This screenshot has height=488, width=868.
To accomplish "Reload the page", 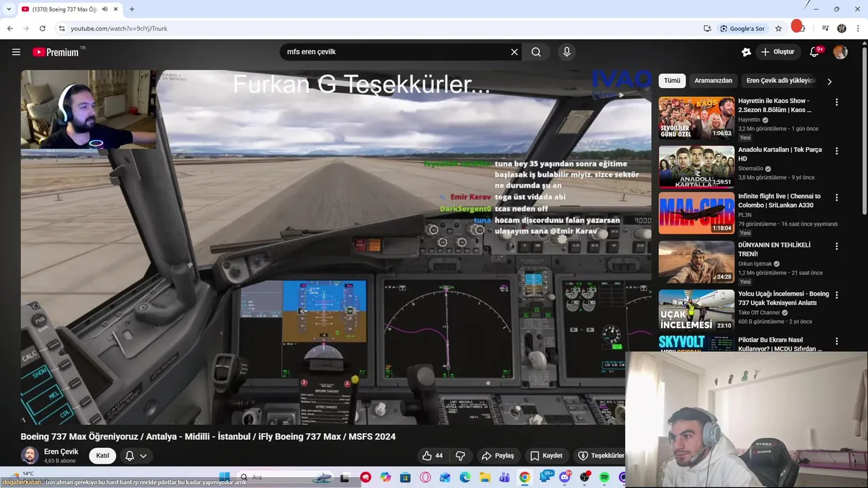I will coord(42,28).
